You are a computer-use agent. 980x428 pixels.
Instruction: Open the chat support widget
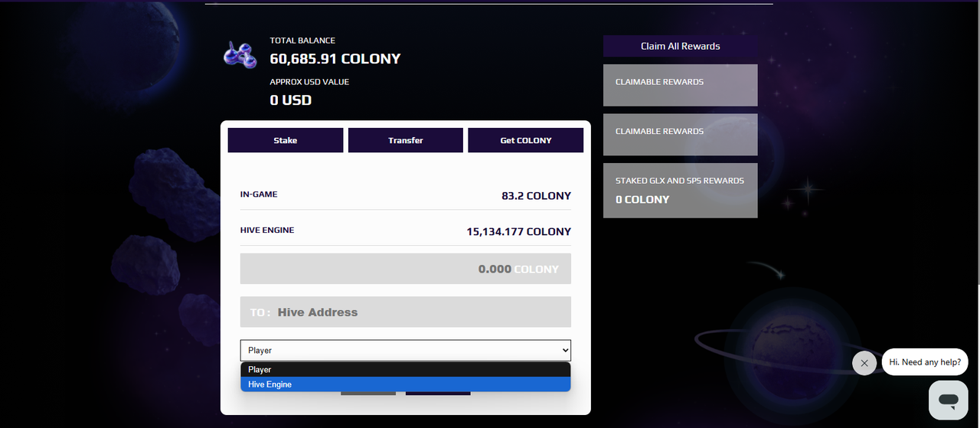pyautogui.click(x=949, y=400)
